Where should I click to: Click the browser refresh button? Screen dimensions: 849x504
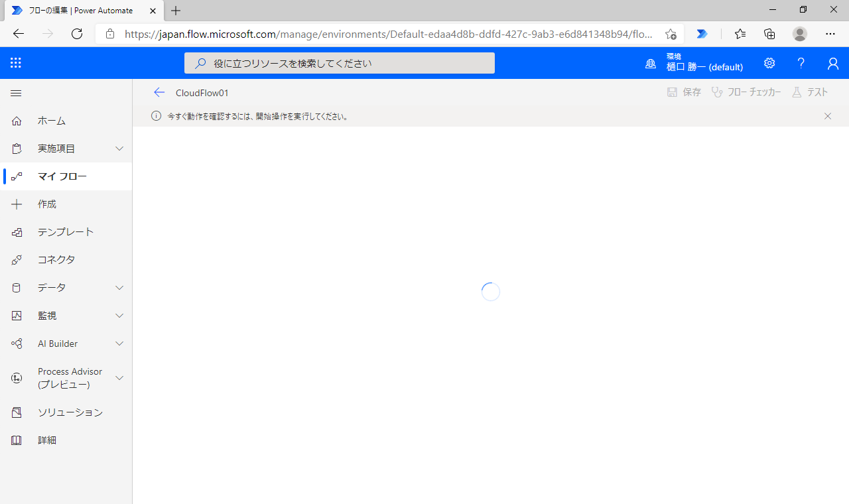pos(77,34)
